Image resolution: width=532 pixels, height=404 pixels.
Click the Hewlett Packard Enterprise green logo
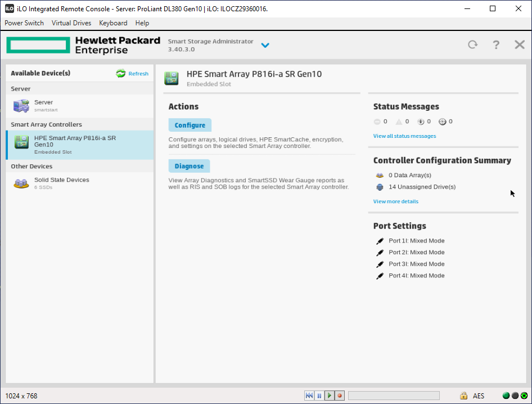(38, 45)
